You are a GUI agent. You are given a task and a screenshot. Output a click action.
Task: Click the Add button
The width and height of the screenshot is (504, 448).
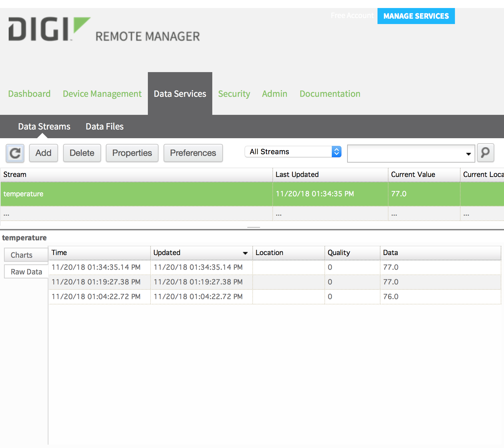coord(43,153)
